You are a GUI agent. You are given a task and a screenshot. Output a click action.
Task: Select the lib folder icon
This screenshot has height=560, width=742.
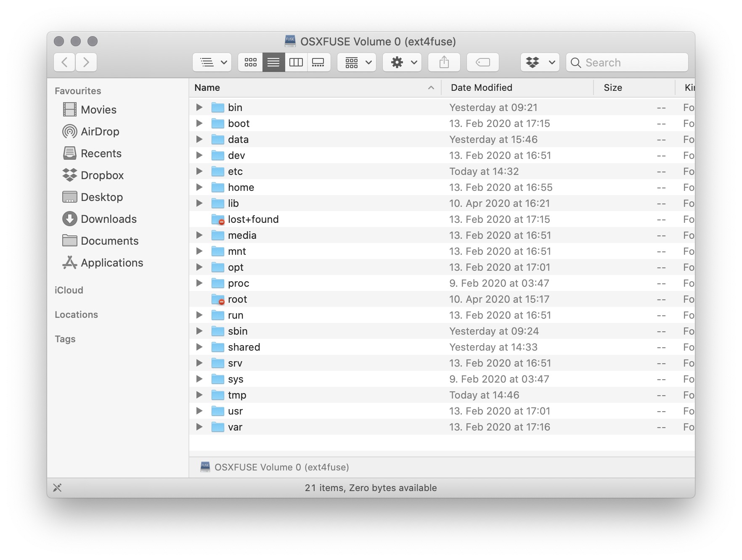(218, 203)
